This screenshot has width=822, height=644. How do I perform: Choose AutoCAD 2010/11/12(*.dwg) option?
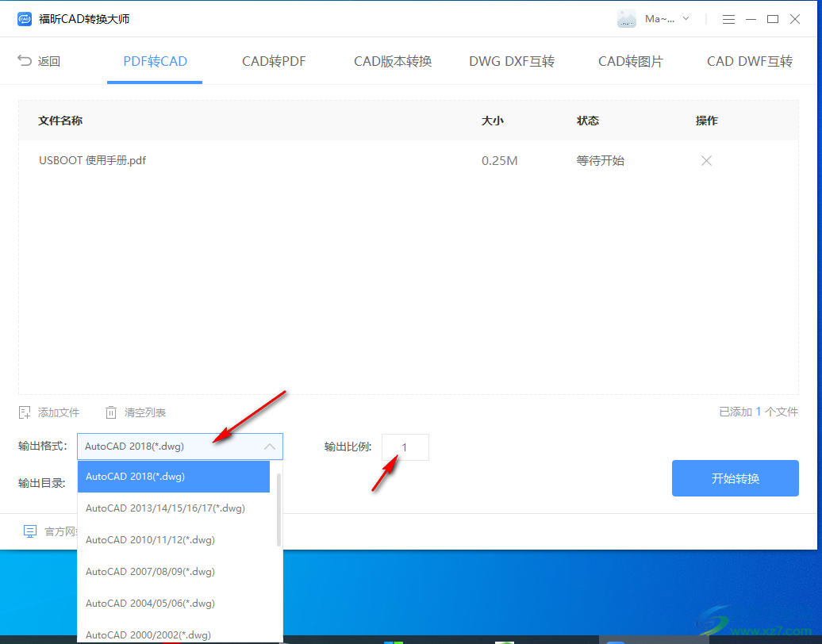174,540
